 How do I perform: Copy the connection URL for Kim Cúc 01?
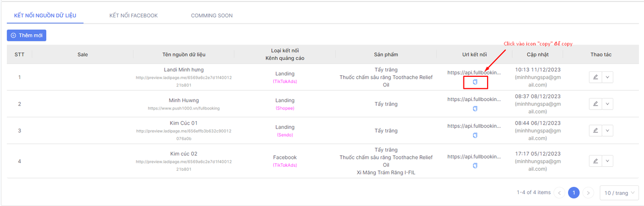click(x=475, y=135)
